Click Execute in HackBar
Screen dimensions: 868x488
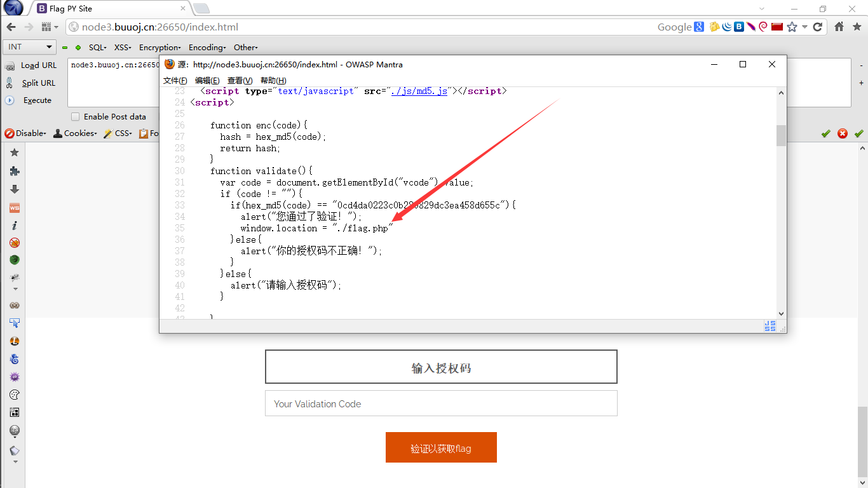(29, 100)
